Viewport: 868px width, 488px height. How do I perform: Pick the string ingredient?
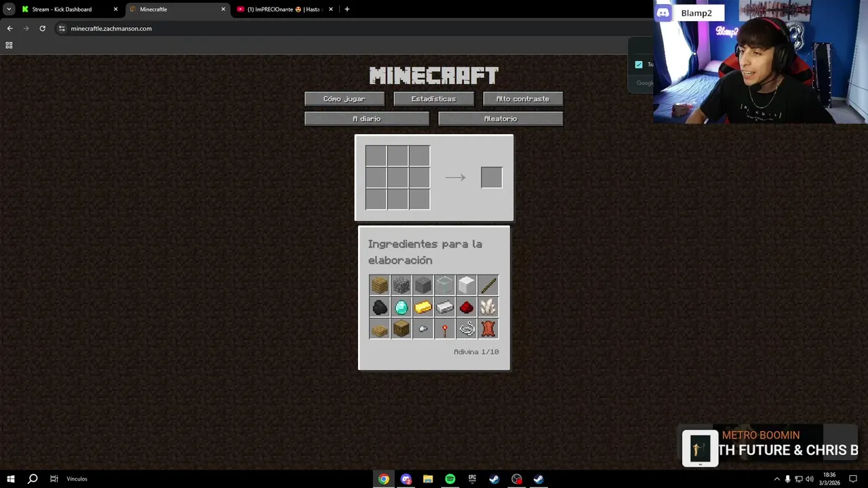467,329
